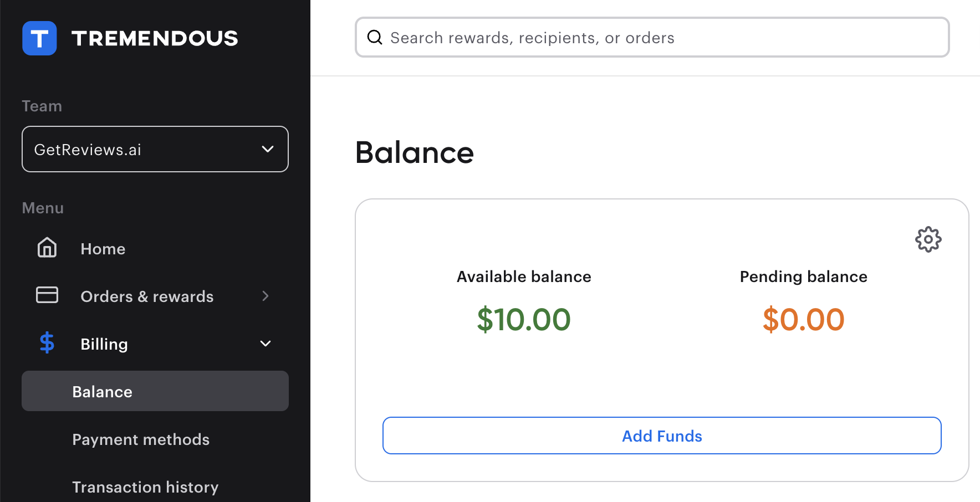
Task: Open the GetReviews.ai team switcher
Action: click(x=155, y=149)
